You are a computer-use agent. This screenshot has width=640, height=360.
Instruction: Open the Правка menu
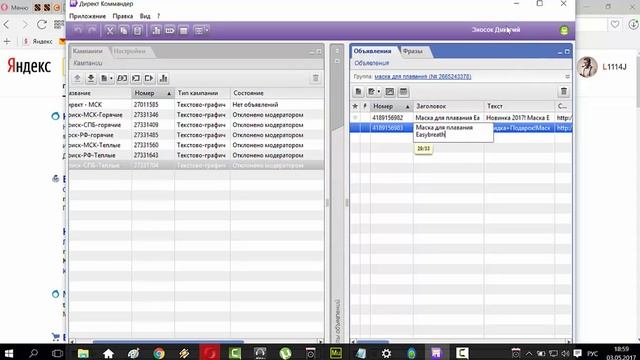[x=123, y=16]
